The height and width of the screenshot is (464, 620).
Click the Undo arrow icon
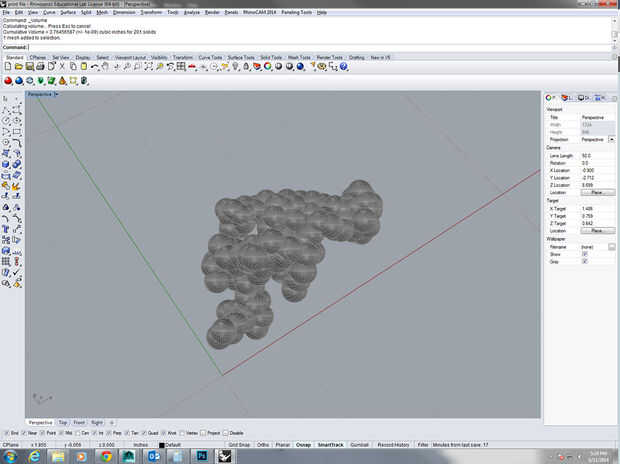[x=95, y=66]
